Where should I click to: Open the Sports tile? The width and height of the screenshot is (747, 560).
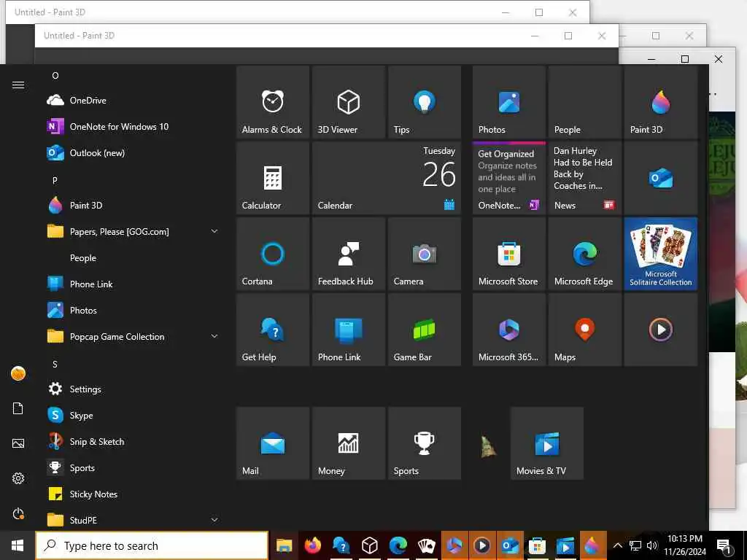(424, 443)
